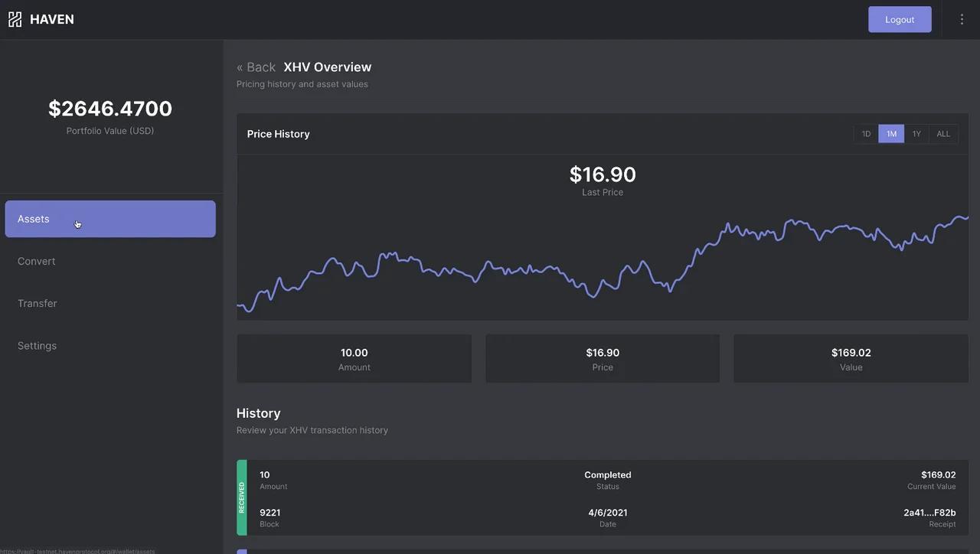Navigate back using the « Back link
The image size is (980, 554).
[255, 67]
